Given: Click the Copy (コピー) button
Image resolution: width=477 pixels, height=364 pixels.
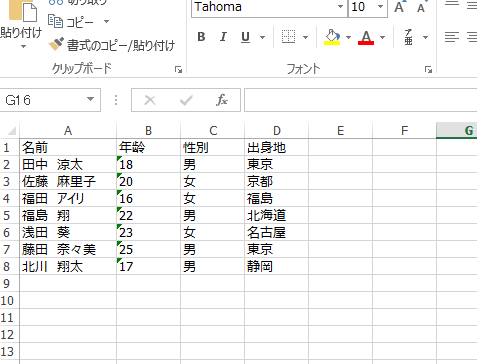Looking at the screenshot, I should 70,22.
